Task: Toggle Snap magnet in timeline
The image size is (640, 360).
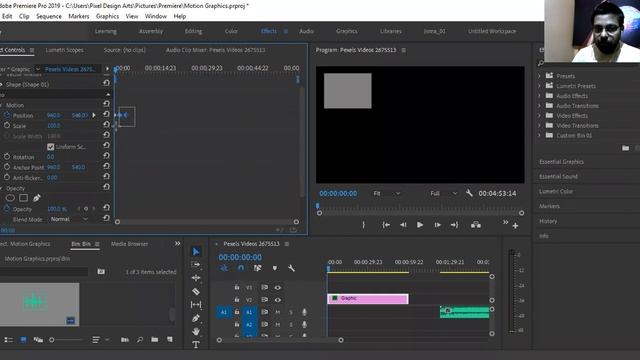Action: tap(241, 268)
